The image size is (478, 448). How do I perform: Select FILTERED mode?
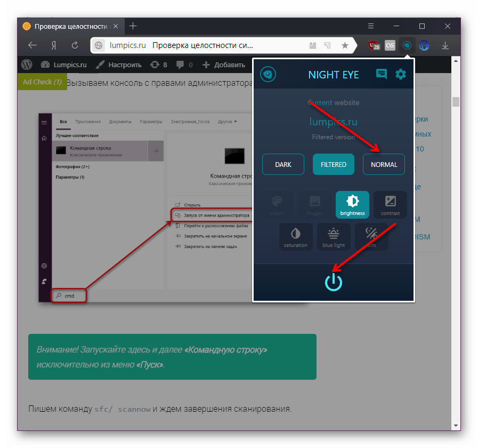pyautogui.click(x=334, y=164)
